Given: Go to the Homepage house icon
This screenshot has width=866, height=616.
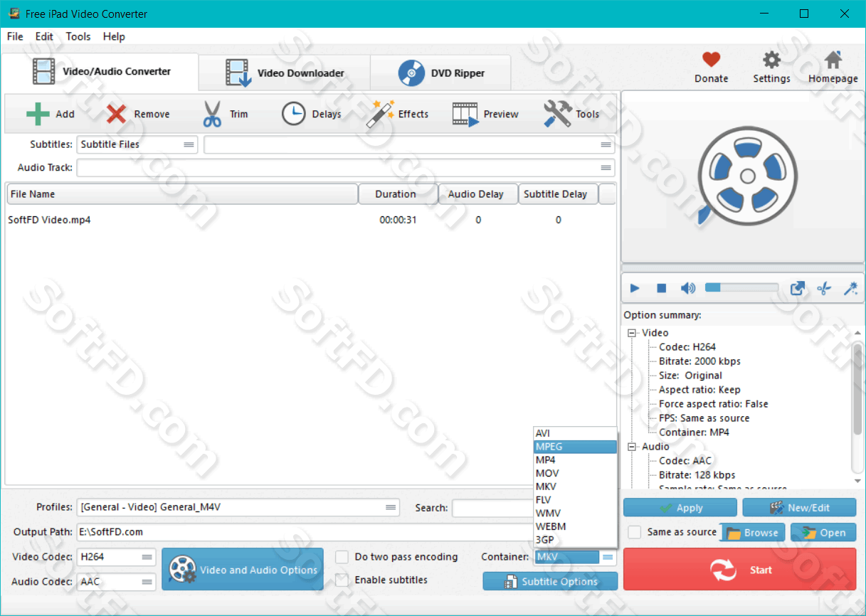Looking at the screenshot, I should (x=833, y=60).
